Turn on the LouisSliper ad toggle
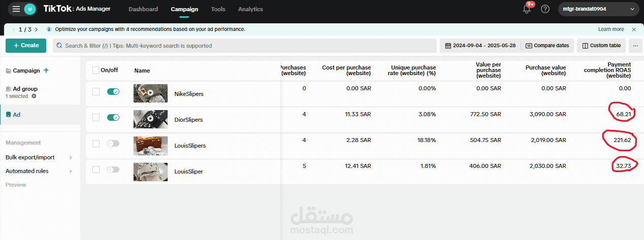The height and width of the screenshot is (240, 644). [113, 169]
